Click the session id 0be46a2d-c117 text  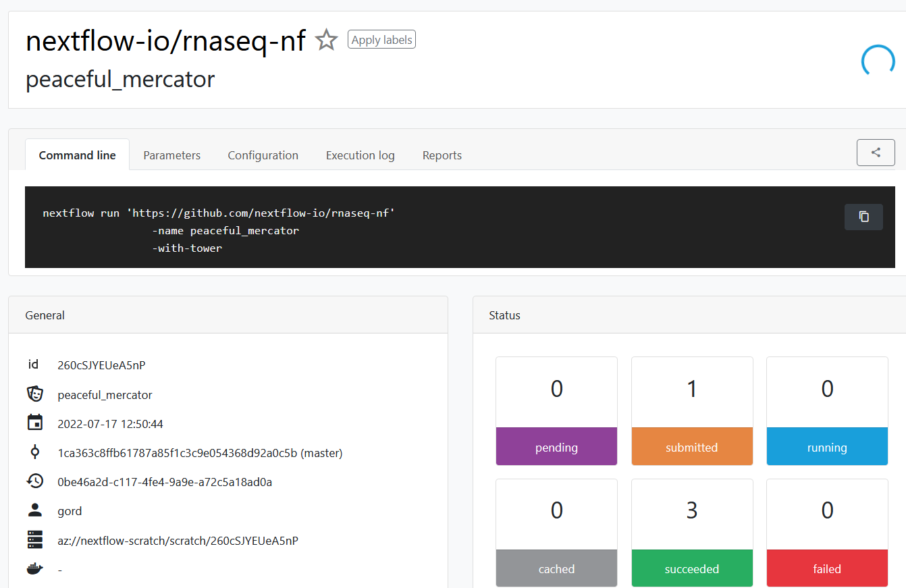pyautogui.click(x=165, y=482)
